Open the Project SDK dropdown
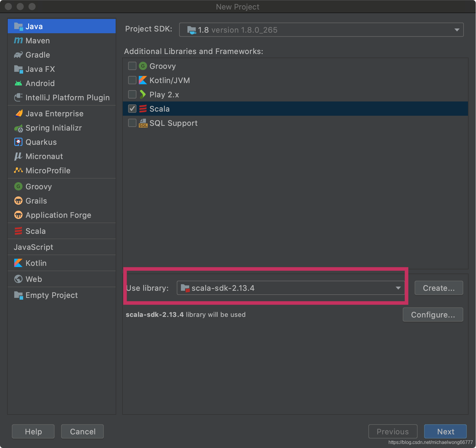The height and width of the screenshot is (448, 476). (x=321, y=30)
